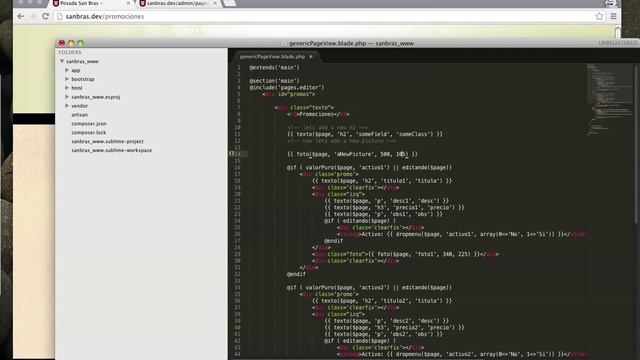The width and height of the screenshot is (640, 360).
Task: Click dropmenu 'activo1' line
Action: (x=461, y=234)
